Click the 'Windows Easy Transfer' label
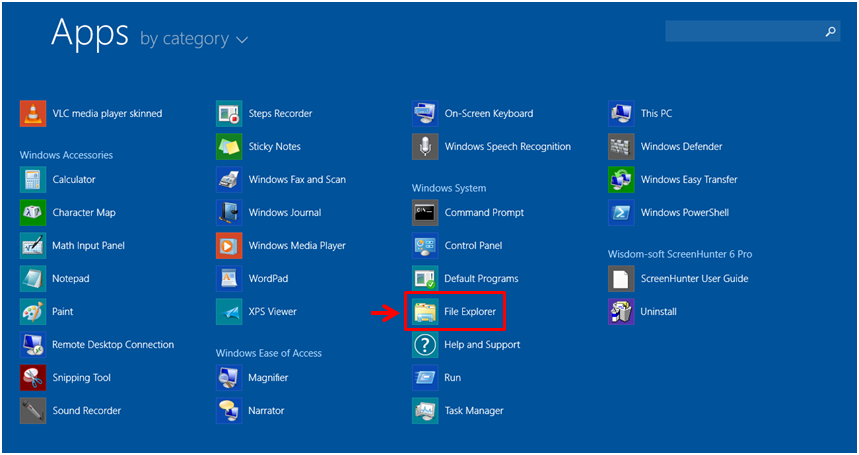 pos(689,180)
